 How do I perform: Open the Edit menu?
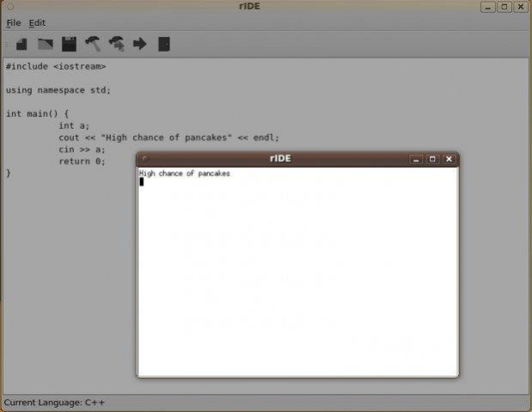click(x=37, y=22)
